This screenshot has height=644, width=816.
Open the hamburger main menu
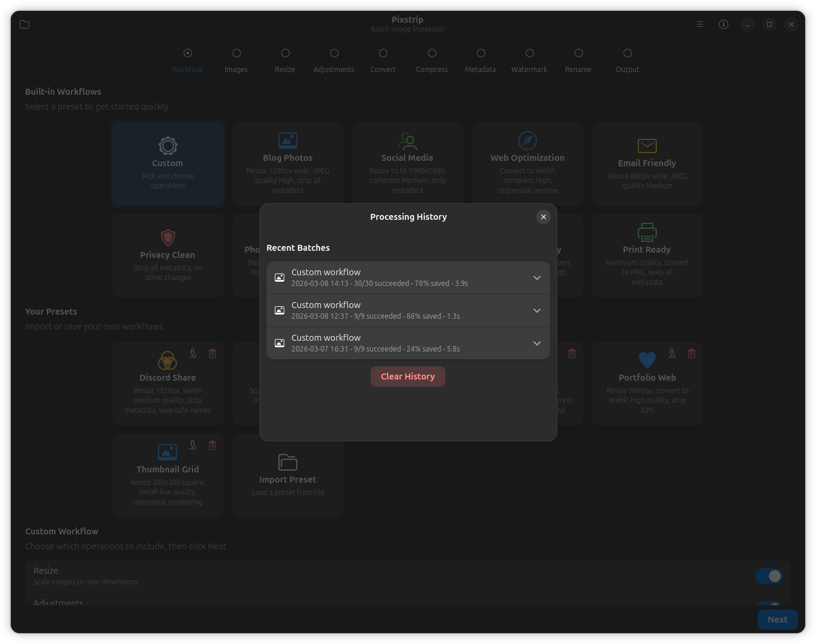[x=699, y=24]
